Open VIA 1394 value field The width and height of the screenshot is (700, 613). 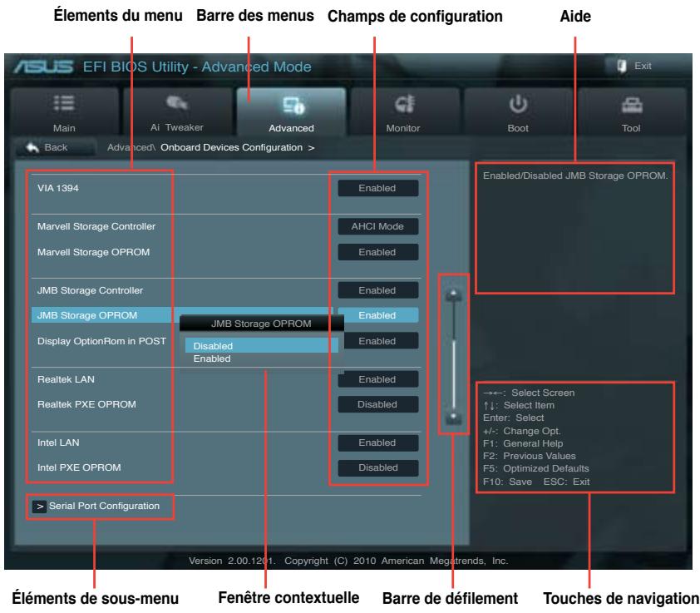click(378, 188)
